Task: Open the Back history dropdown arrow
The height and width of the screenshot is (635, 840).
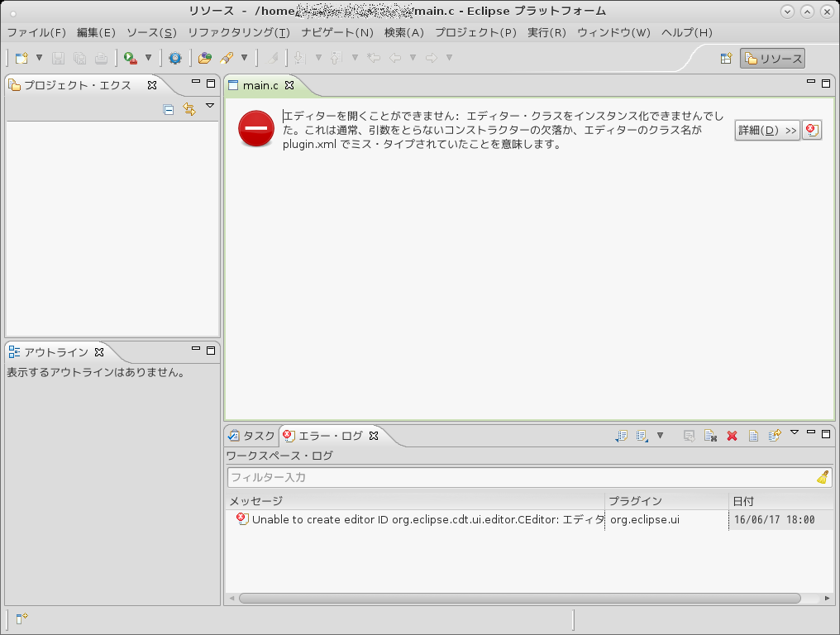Action: pos(413,58)
